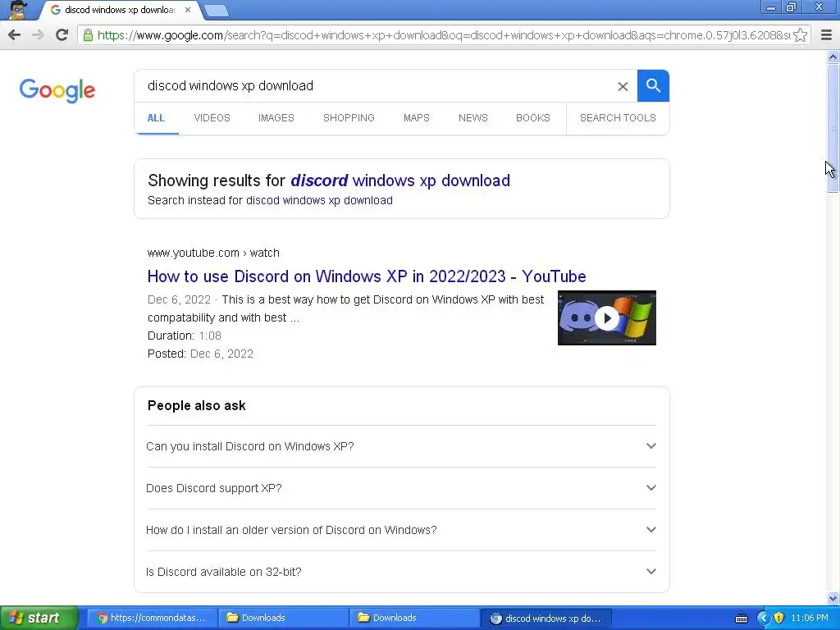The image size is (840, 630).
Task: Open the MAPS search tab
Action: point(417,118)
